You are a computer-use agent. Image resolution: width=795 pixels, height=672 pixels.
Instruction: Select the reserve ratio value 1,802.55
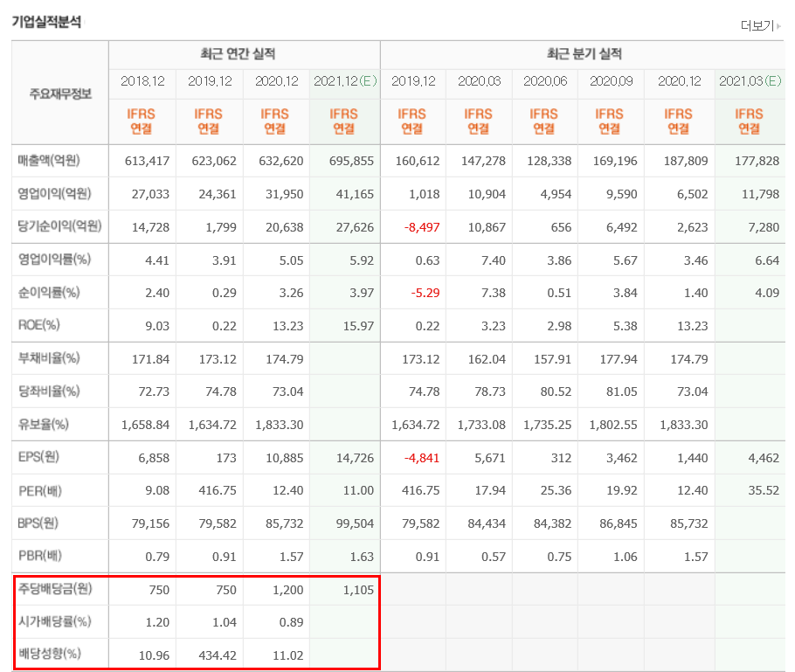click(613, 425)
